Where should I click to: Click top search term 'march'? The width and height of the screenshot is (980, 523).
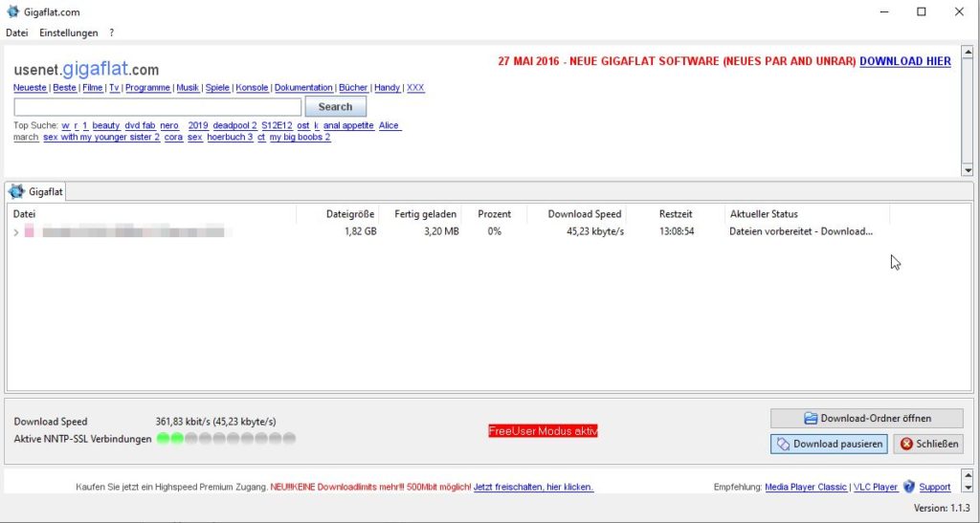pyautogui.click(x=26, y=138)
